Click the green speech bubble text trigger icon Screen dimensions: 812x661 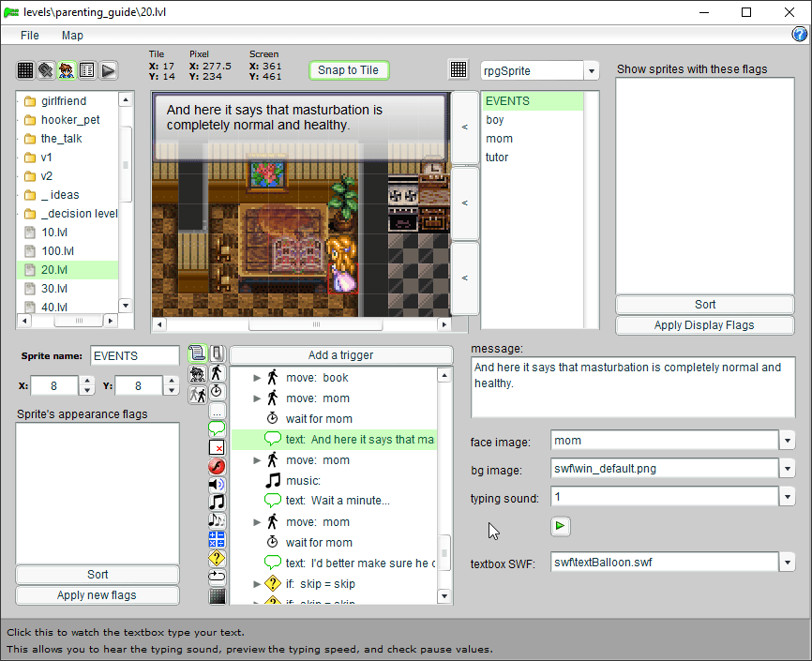pos(217,429)
